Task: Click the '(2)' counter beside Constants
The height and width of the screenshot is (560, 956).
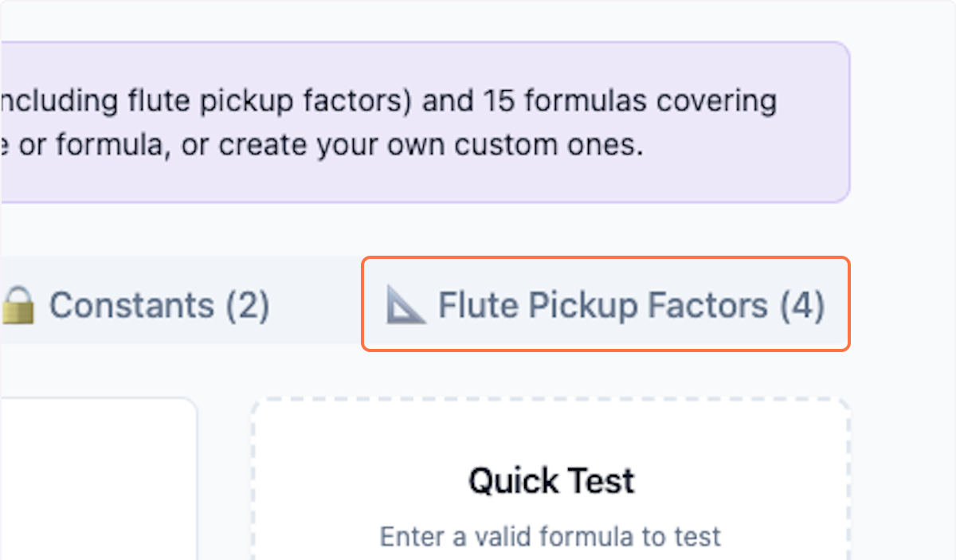Action: (249, 305)
